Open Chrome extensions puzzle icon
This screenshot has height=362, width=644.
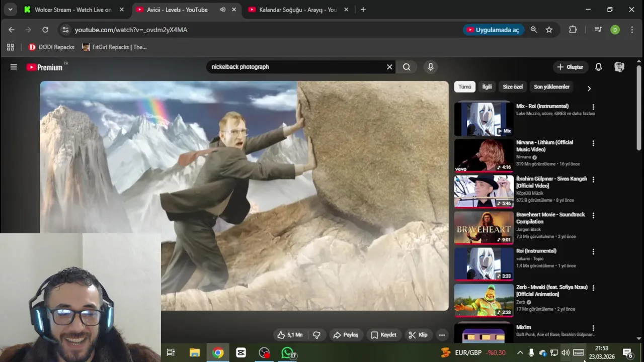point(573,30)
